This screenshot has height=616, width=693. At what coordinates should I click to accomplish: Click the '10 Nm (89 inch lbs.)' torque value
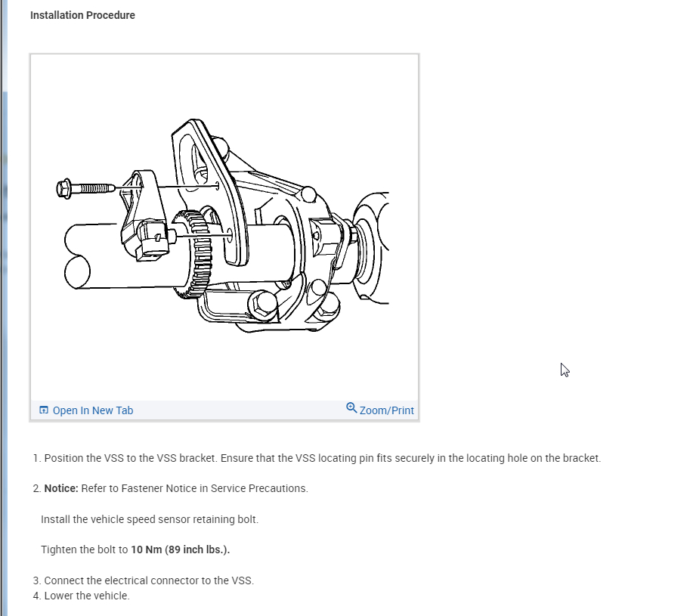(181, 549)
